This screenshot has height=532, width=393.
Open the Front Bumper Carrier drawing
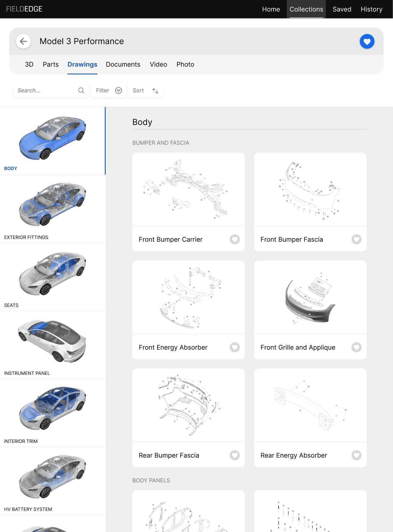189,189
